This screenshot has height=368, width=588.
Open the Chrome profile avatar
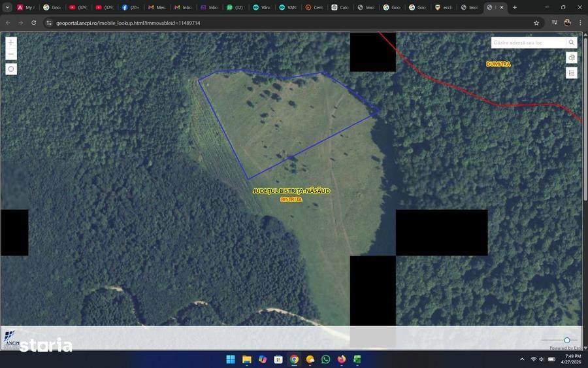[567, 23]
